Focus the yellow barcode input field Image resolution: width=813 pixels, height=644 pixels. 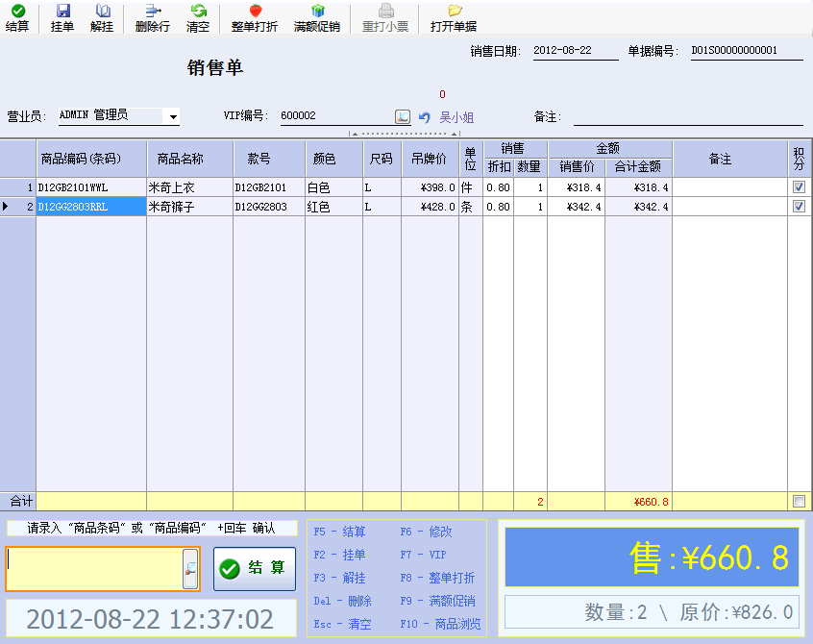click(x=95, y=569)
